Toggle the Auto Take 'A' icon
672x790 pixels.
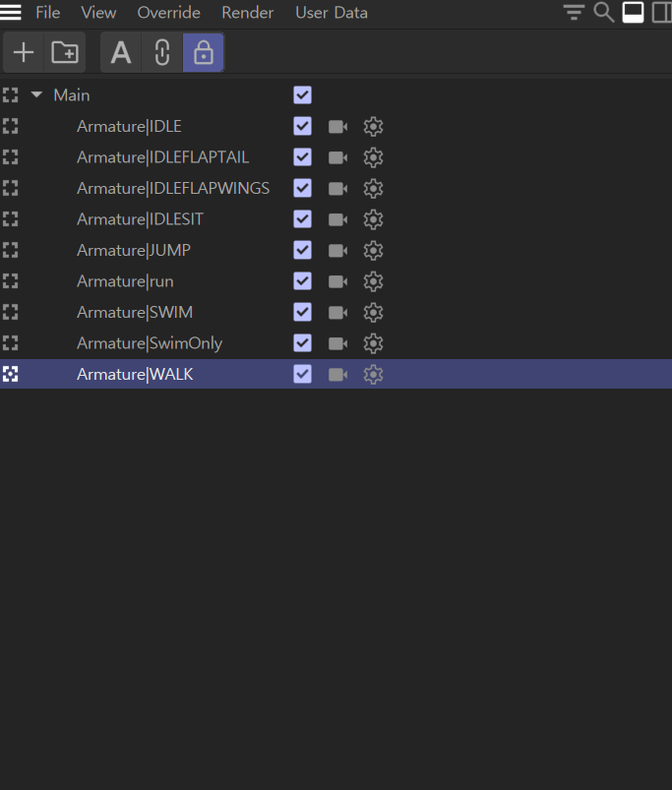click(121, 53)
